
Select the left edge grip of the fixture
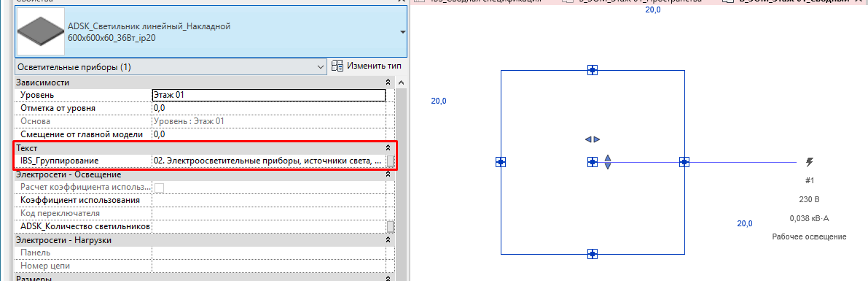[x=501, y=162]
